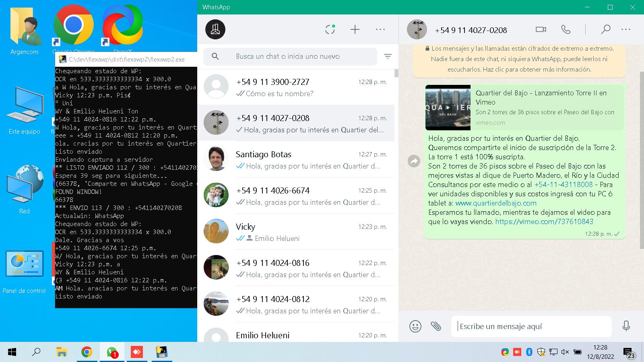Image resolution: width=644 pixels, height=362 pixels.
Task: Click AnyDesk red taskbar icon
Action: (x=137, y=352)
